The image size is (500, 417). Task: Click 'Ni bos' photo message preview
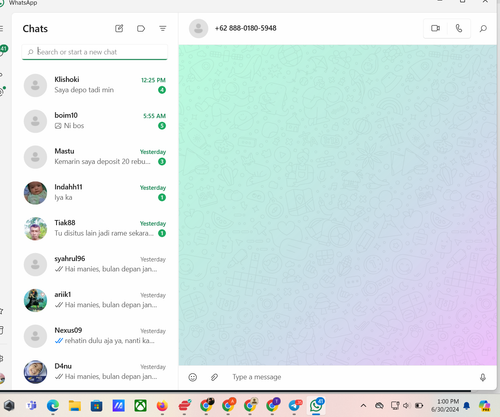coord(69,126)
